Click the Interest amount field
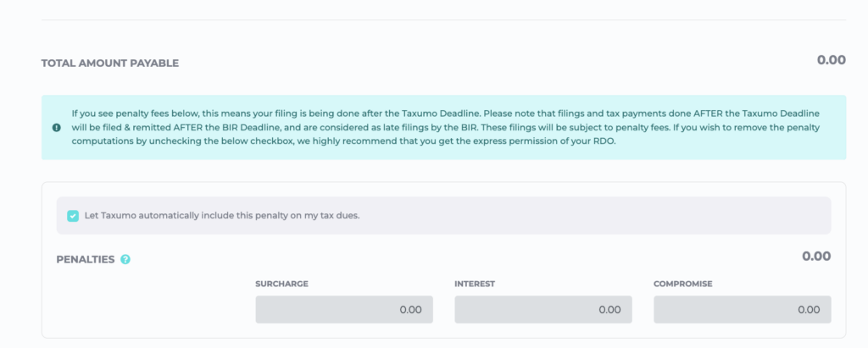 pos(542,309)
